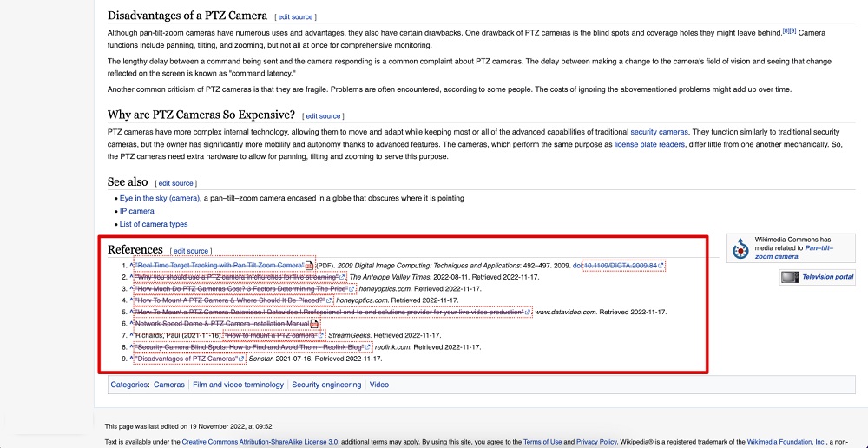
Task: Open Why you should use a PTZ camera reference
Action: tap(237, 277)
